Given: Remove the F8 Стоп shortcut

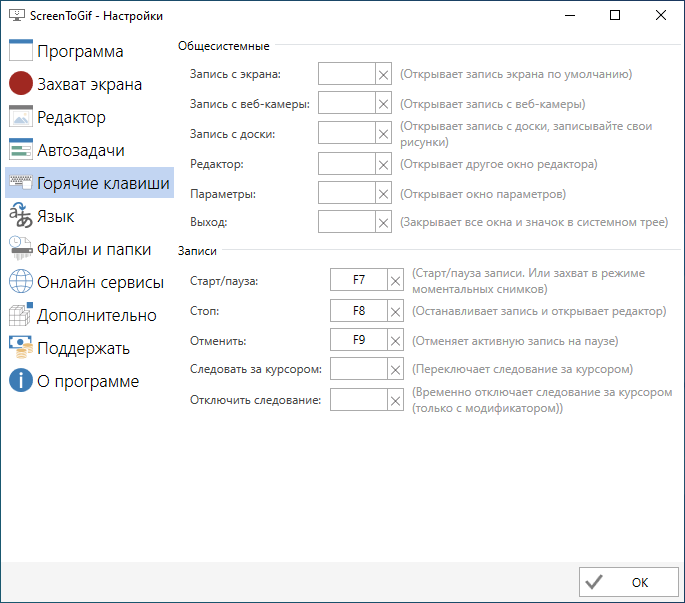Looking at the screenshot, I should point(395,311).
